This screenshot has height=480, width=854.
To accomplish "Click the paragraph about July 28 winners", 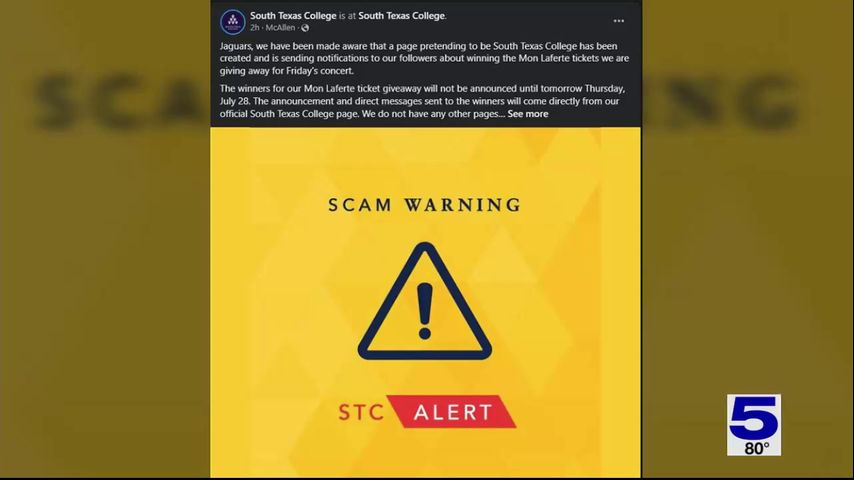I will [x=423, y=101].
